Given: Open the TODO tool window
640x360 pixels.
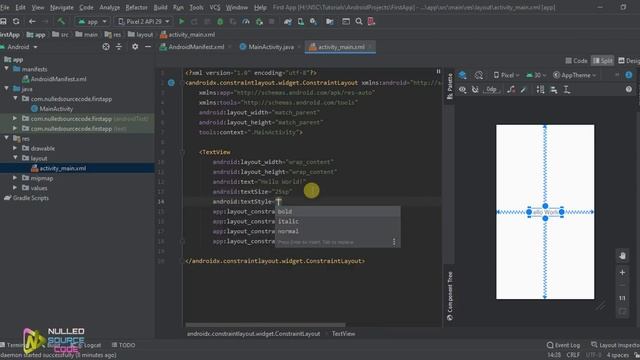Looking at the screenshot, I should tap(124, 345).
